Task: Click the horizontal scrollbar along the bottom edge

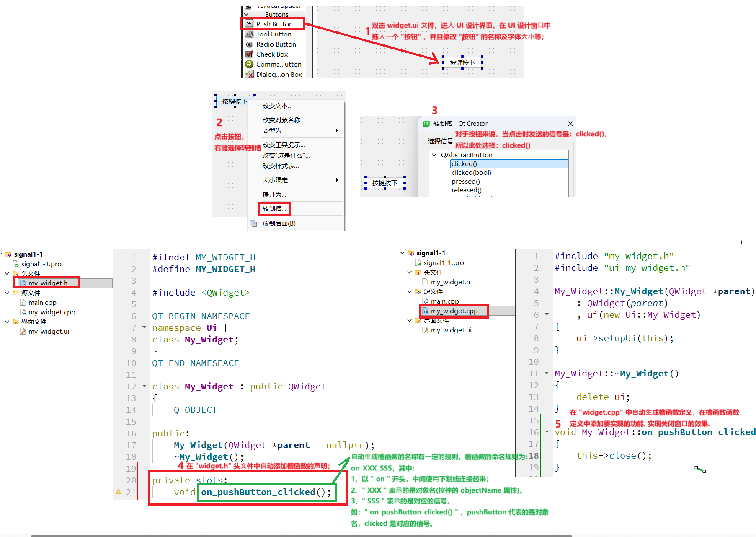Action: pyautogui.click(x=302, y=536)
